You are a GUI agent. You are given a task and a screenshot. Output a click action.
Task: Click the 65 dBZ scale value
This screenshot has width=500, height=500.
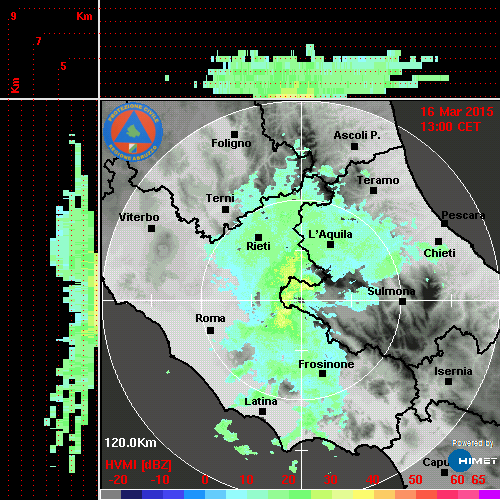[x=478, y=480]
